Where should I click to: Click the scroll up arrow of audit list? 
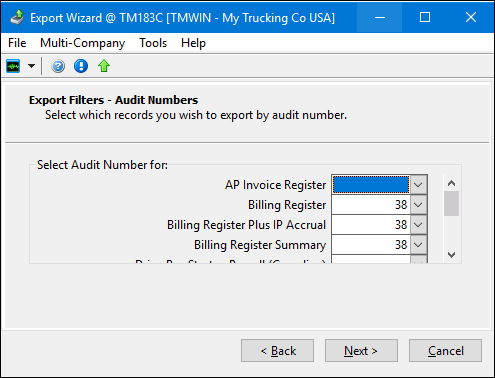coord(451,183)
